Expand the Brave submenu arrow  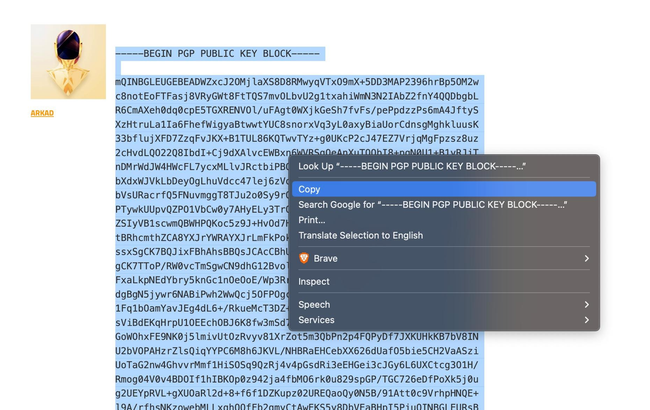(587, 258)
